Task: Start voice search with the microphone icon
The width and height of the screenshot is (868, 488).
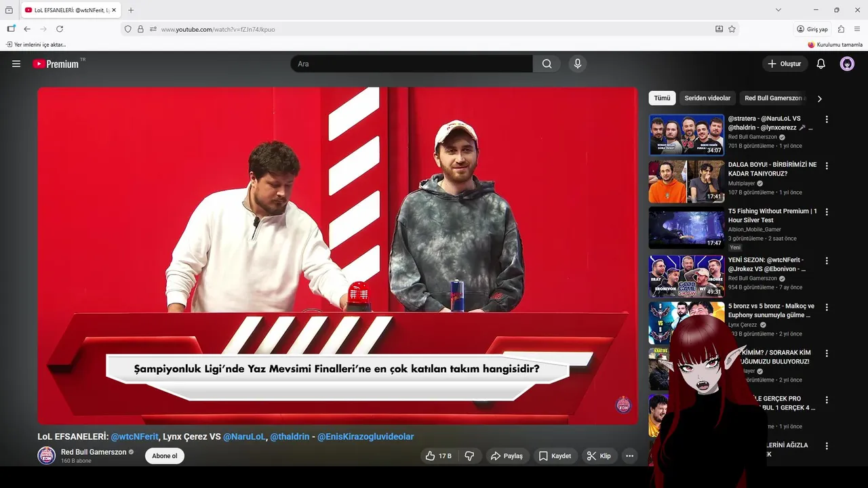Action: 578,64
